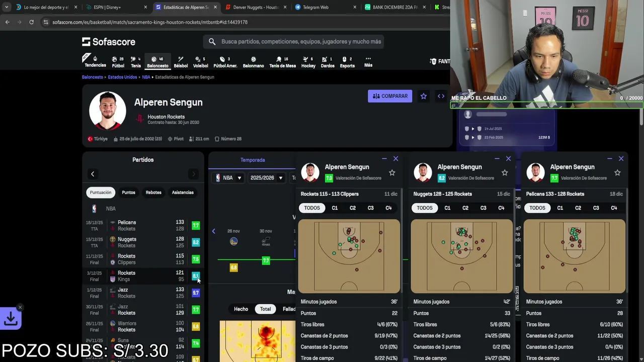
Task: Select C2 quarter in Clippers card
Action: pyautogui.click(x=353, y=208)
